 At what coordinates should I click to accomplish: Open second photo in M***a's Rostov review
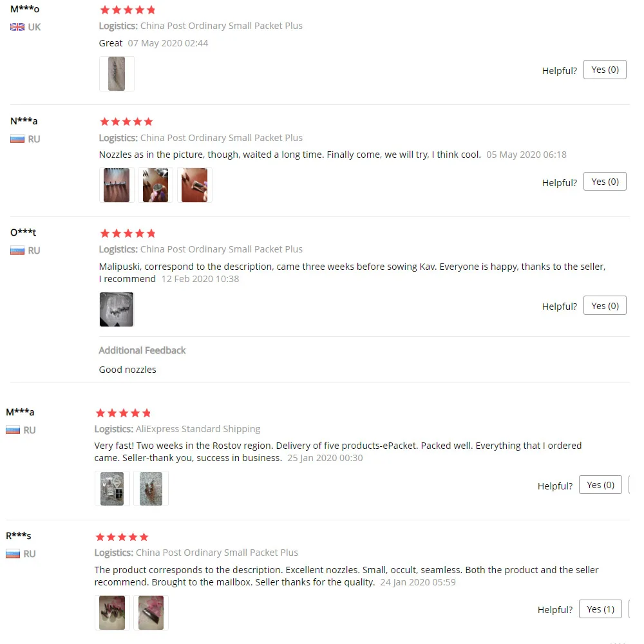[x=151, y=489]
